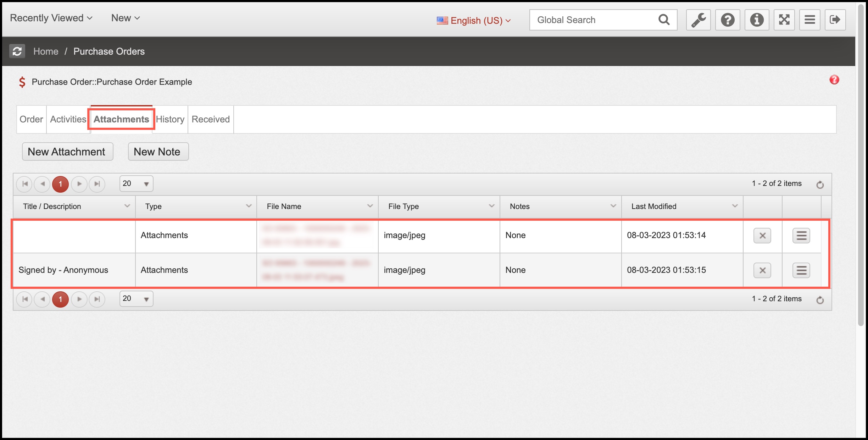Open hamburger menu for first attachment row
This screenshot has height=440, width=868.
801,236
